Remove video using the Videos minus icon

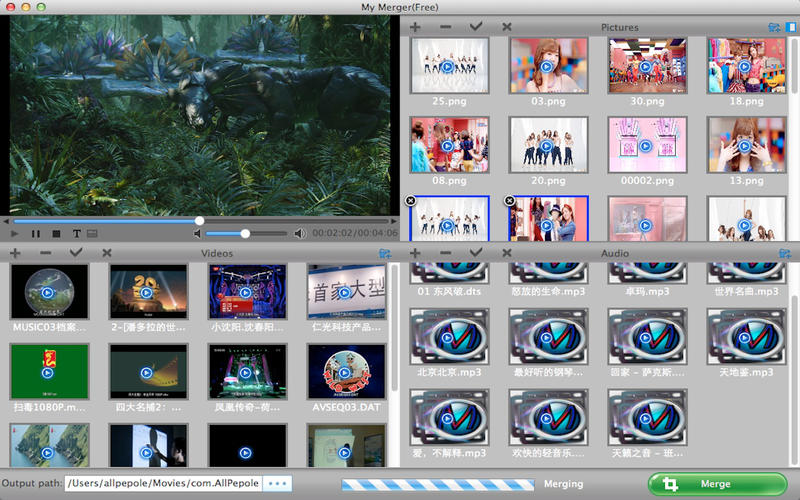click(x=45, y=253)
